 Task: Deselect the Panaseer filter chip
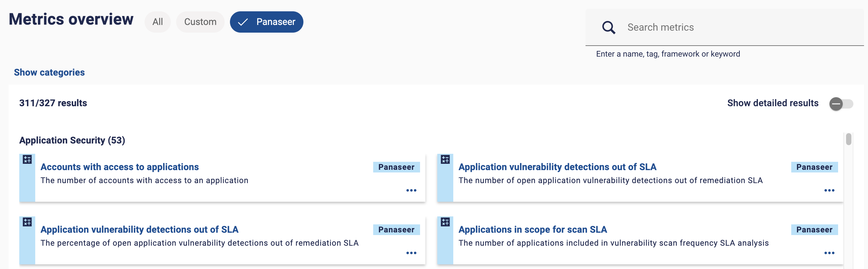coord(267,22)
